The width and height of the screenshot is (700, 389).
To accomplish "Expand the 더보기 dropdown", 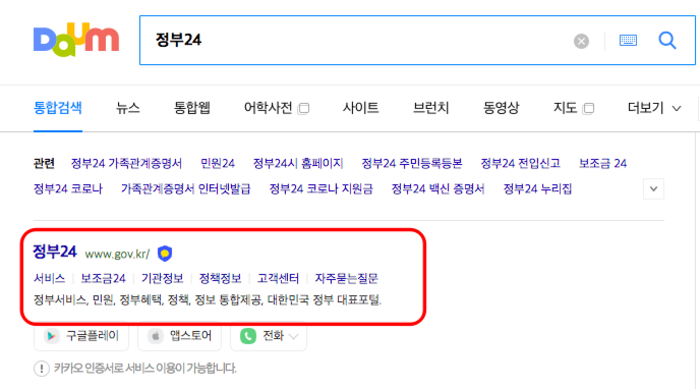I will tap(654, 108).
